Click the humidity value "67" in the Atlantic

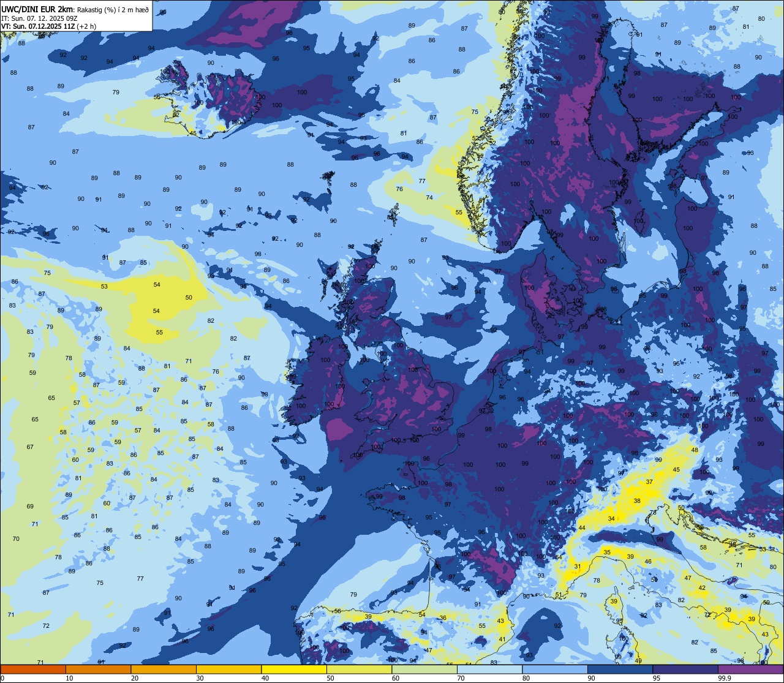(x=30, y=447)
